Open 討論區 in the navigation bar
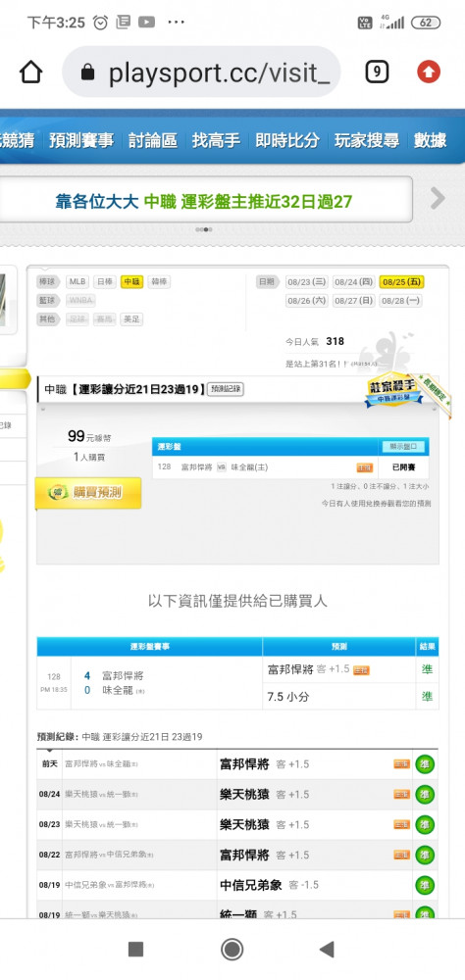The width and height of the screenshot is (465, 980). [153, 140]
